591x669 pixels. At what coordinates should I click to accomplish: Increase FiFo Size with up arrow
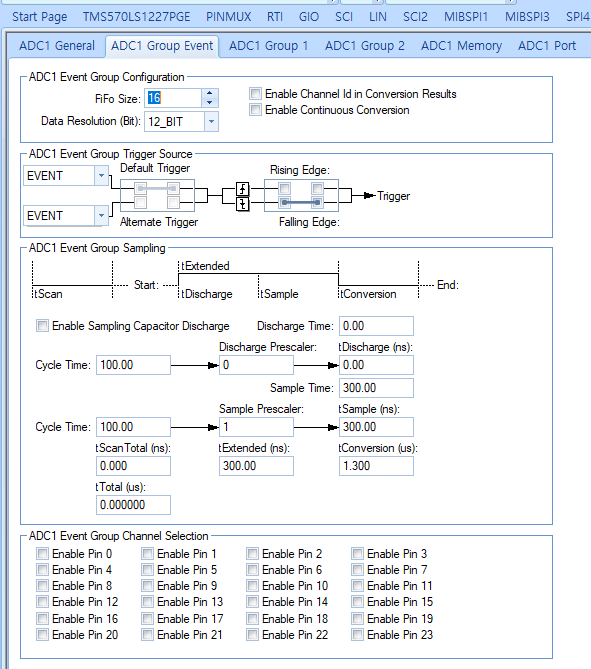click(210, 93)
